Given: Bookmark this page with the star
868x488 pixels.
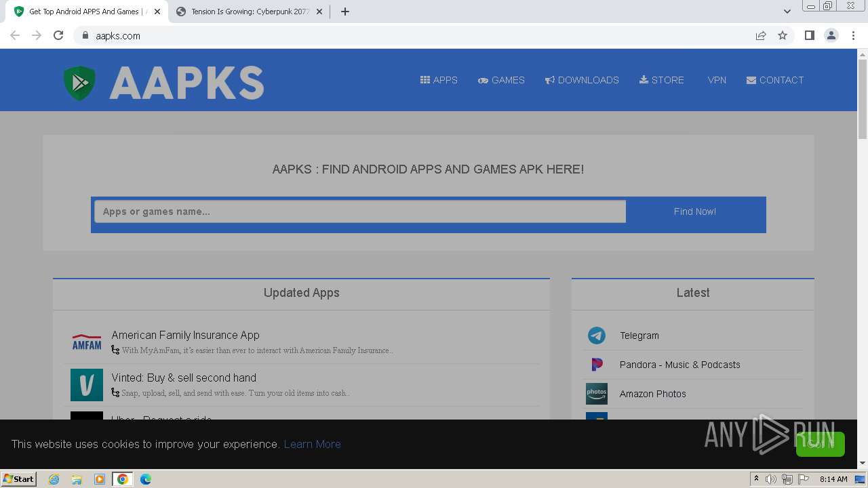Looking at the screenshot, I should 783,35.
